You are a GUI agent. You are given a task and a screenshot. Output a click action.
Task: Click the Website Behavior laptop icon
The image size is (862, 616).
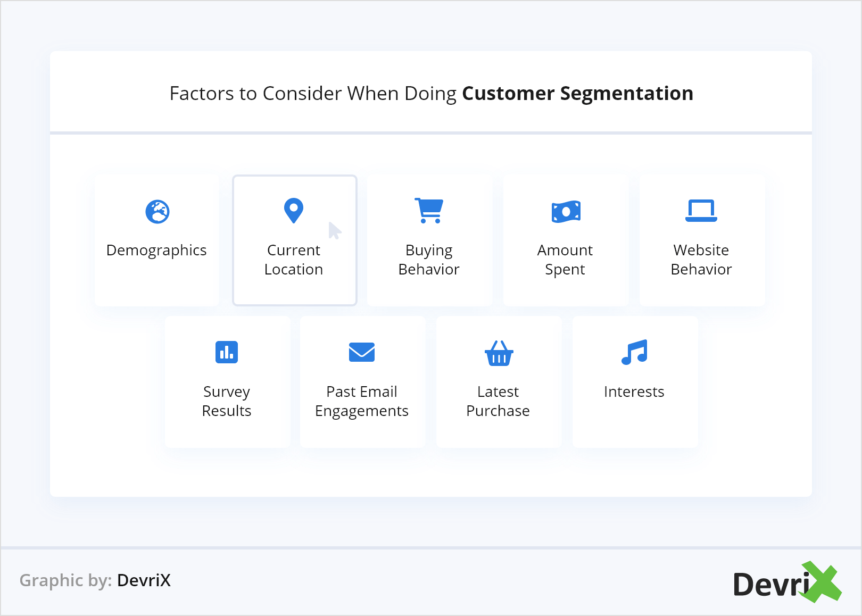tap(701, 211)
